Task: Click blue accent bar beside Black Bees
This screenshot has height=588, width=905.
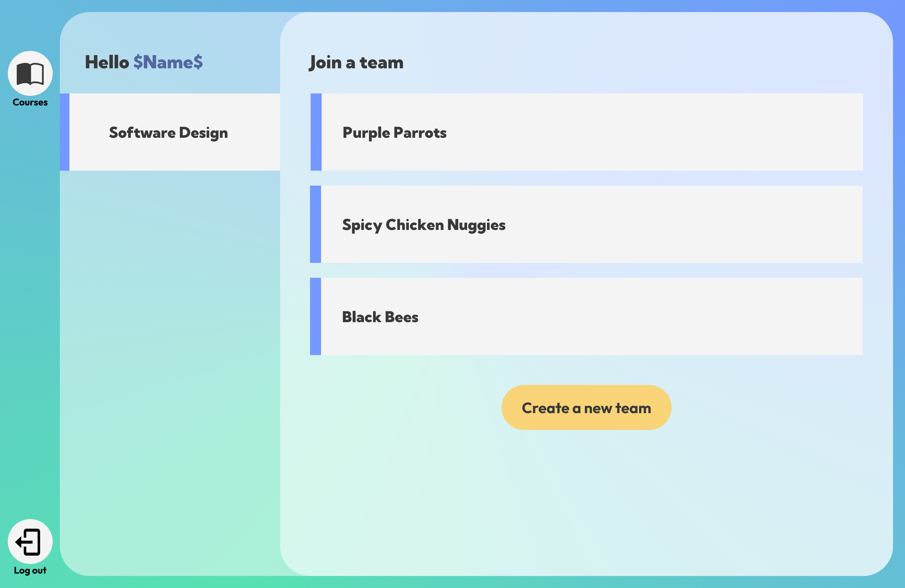Action: pyautogui.click(x=316, y=316)
